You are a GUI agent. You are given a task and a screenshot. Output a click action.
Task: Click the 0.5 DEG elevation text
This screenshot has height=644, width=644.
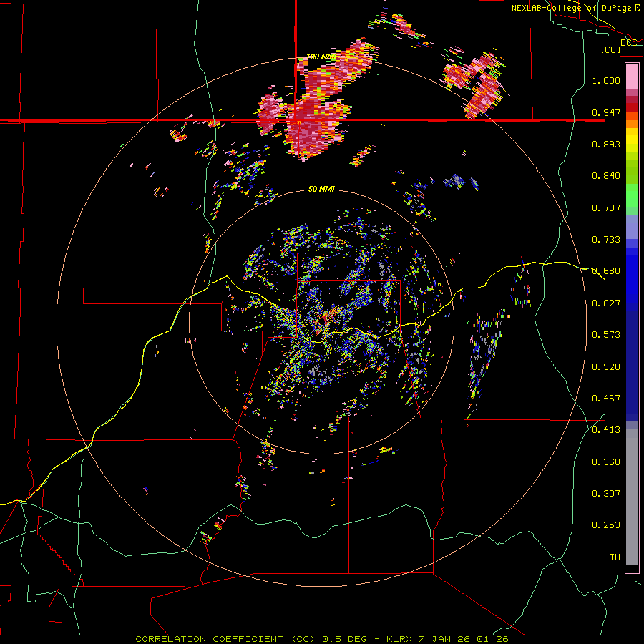tap(345, 639)
